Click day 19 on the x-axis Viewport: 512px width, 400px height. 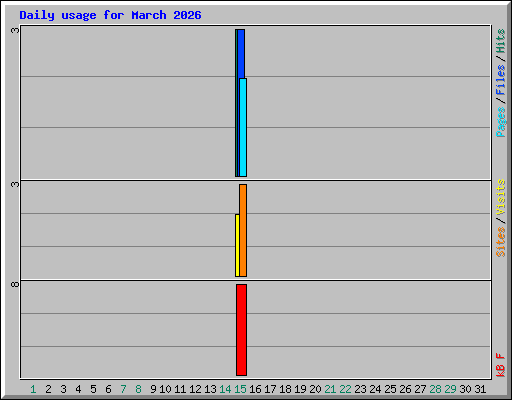(x=300, y=389)
